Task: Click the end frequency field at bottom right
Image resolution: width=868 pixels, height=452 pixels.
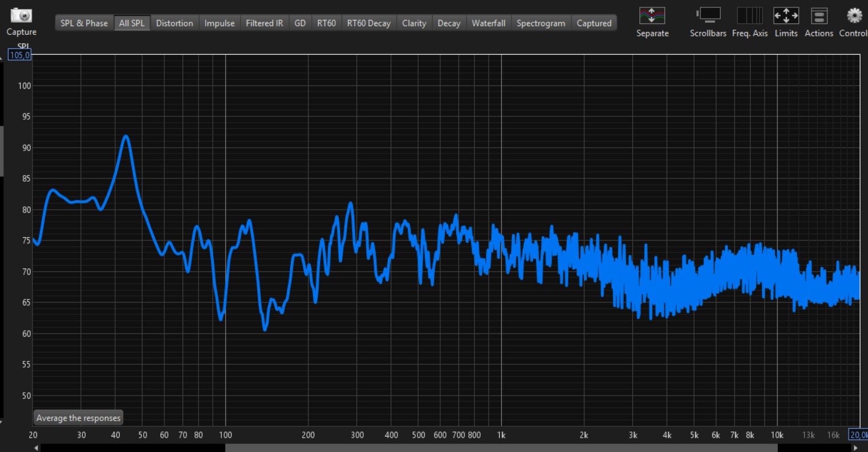Action: tap(858, 435)
